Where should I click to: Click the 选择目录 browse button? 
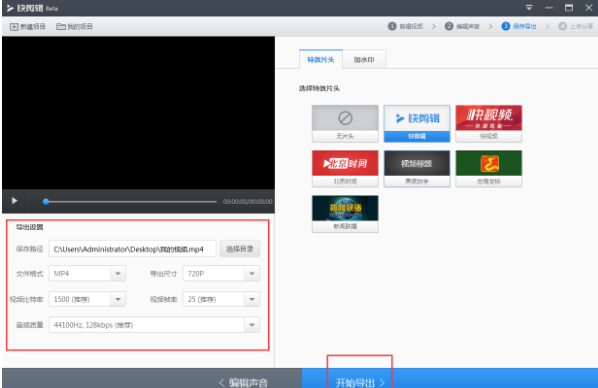(240, 249)
